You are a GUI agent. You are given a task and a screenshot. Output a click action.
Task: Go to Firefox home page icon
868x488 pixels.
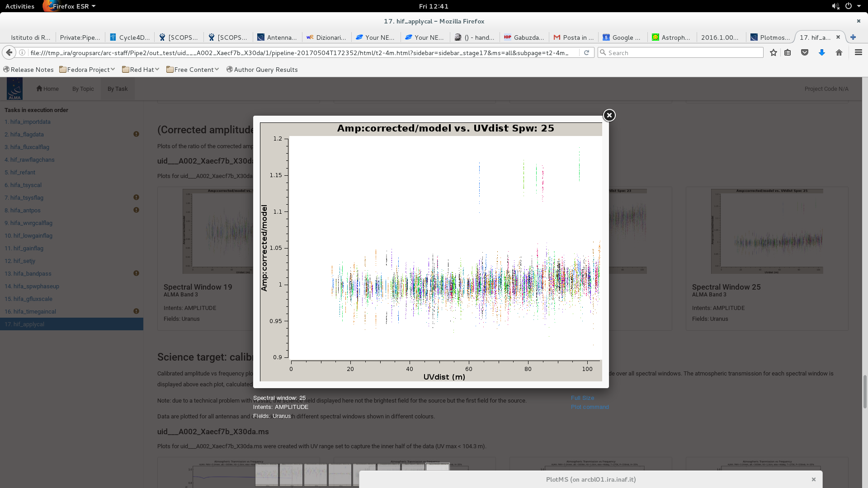(x=839, y=52)
